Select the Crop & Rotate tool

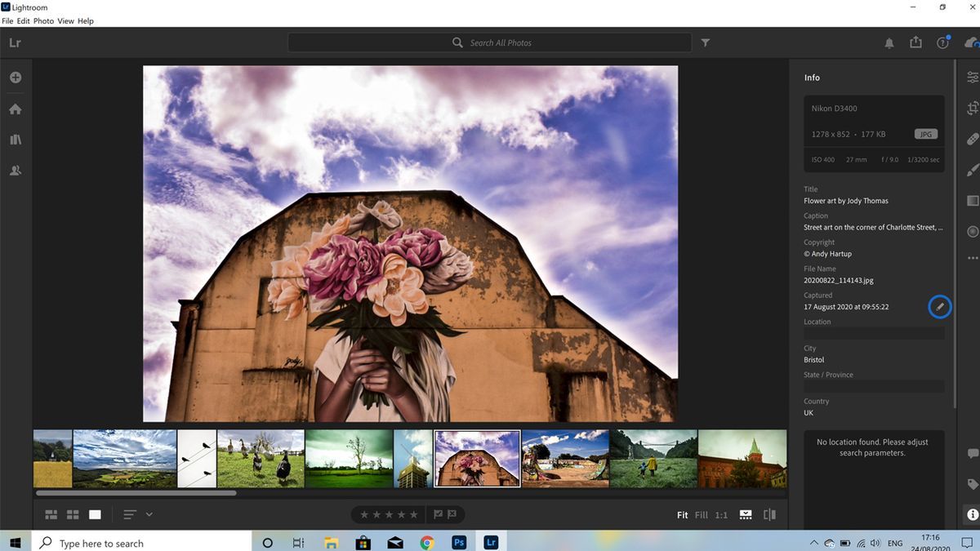click(973, 108)
